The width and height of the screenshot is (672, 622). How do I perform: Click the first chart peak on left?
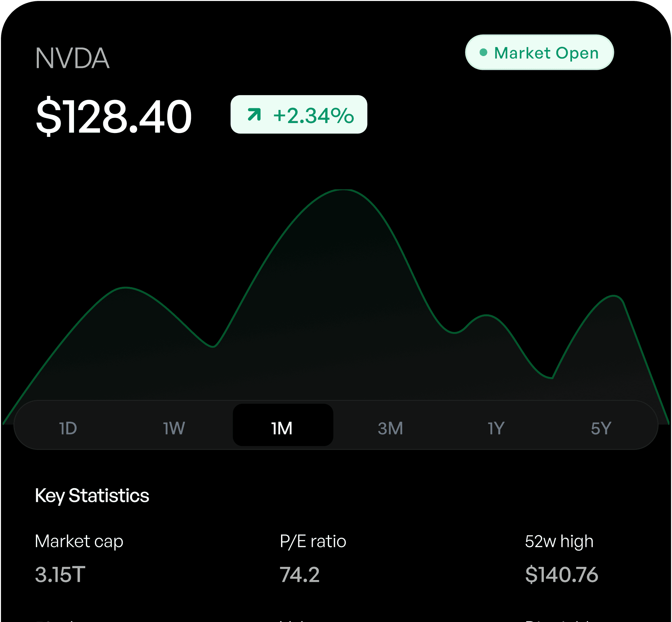pos(125,288)
